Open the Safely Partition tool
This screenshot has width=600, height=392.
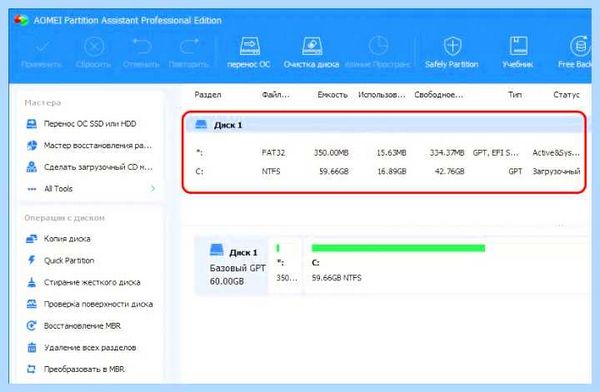tap(452, 53)
